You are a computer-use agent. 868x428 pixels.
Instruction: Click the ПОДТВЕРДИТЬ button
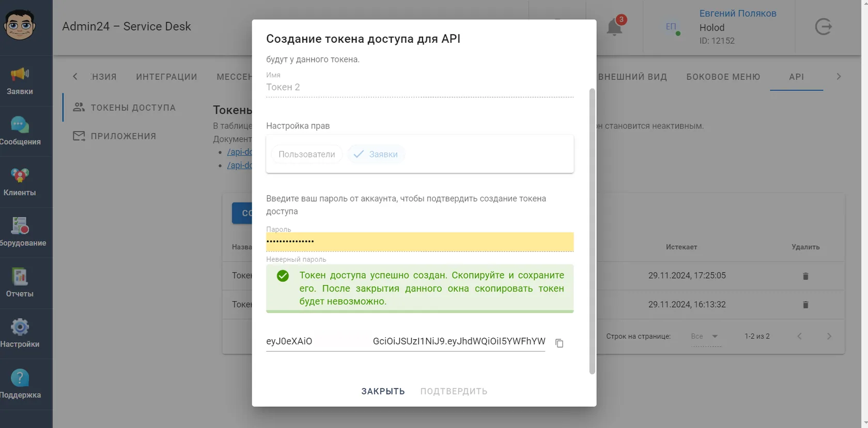(x=454, y=391)
